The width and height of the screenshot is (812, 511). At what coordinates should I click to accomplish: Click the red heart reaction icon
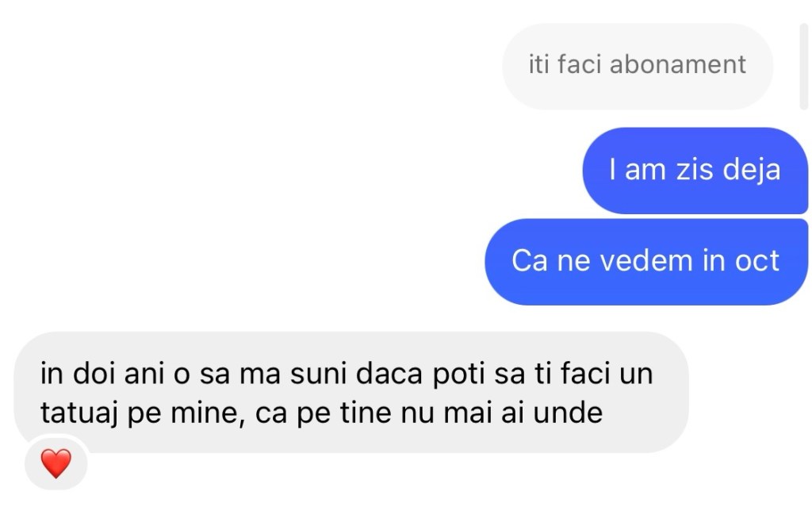[x=56, y=463]
